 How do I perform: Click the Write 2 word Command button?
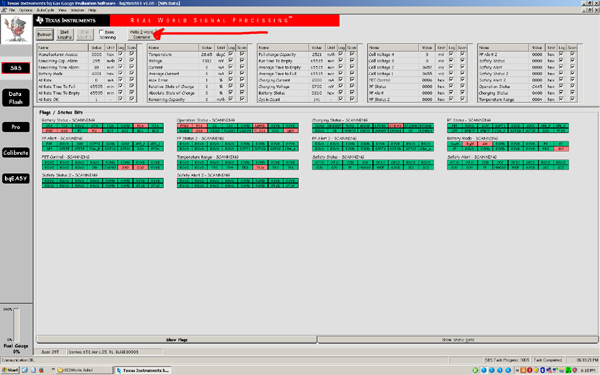(142, 34)
